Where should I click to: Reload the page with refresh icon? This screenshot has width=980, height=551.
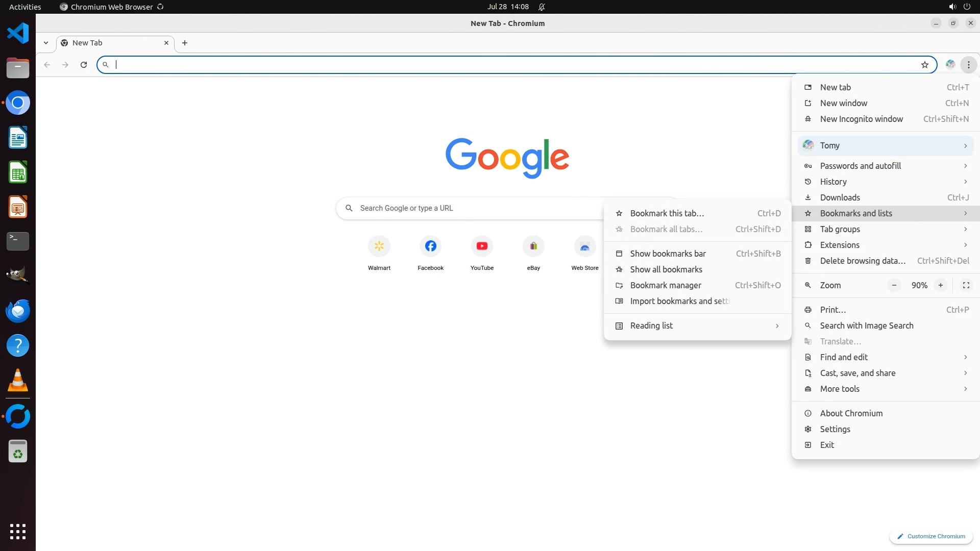click(84, 65)
